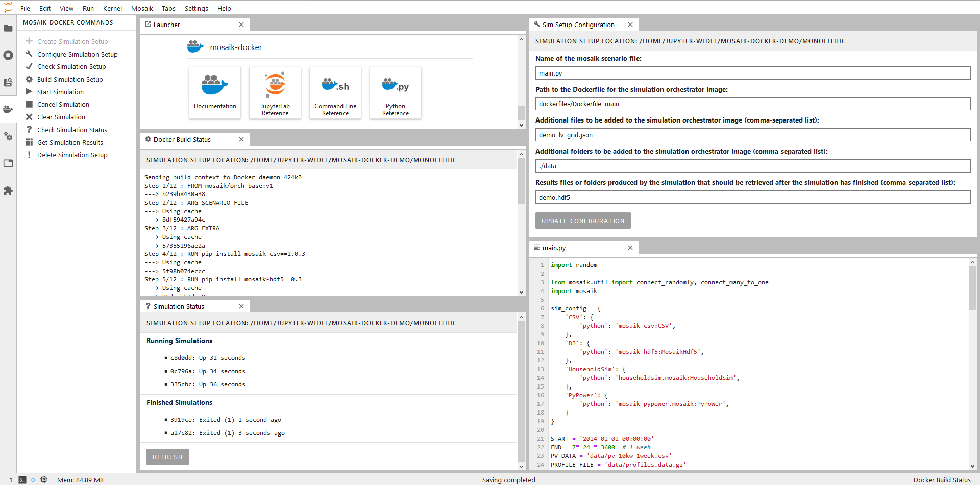Close the main.py editor tab

coord(630,248)
